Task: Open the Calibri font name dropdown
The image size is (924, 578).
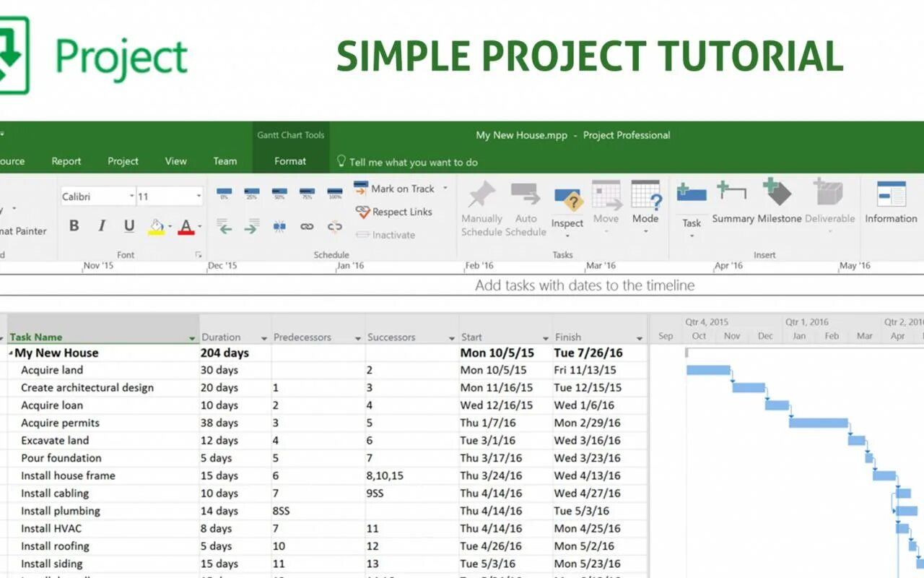Action: click(131, 197)
